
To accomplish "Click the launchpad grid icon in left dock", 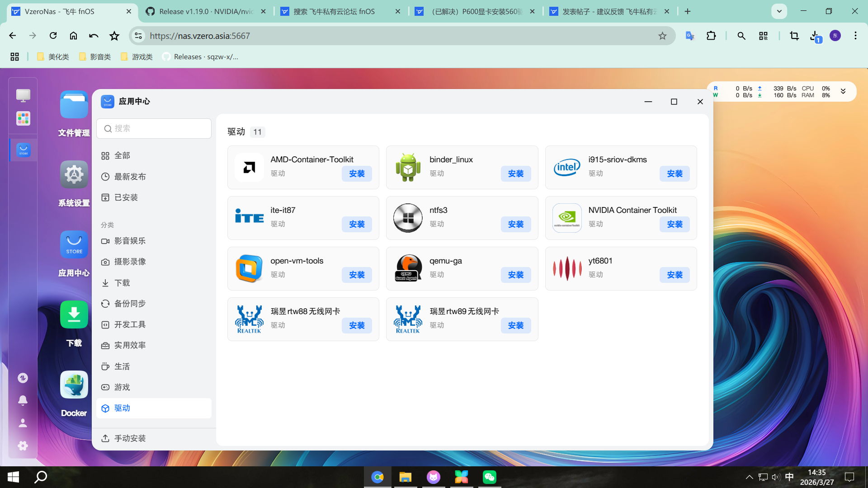I will (23, 118).
